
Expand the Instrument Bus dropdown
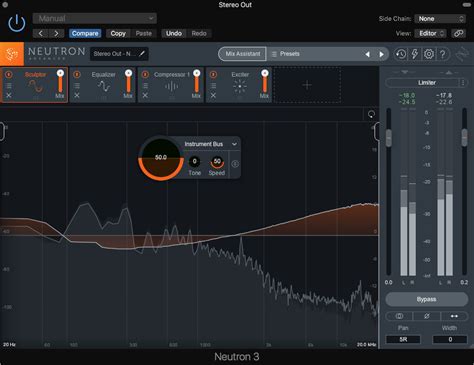pyautogui.click(x=234, y=144)
